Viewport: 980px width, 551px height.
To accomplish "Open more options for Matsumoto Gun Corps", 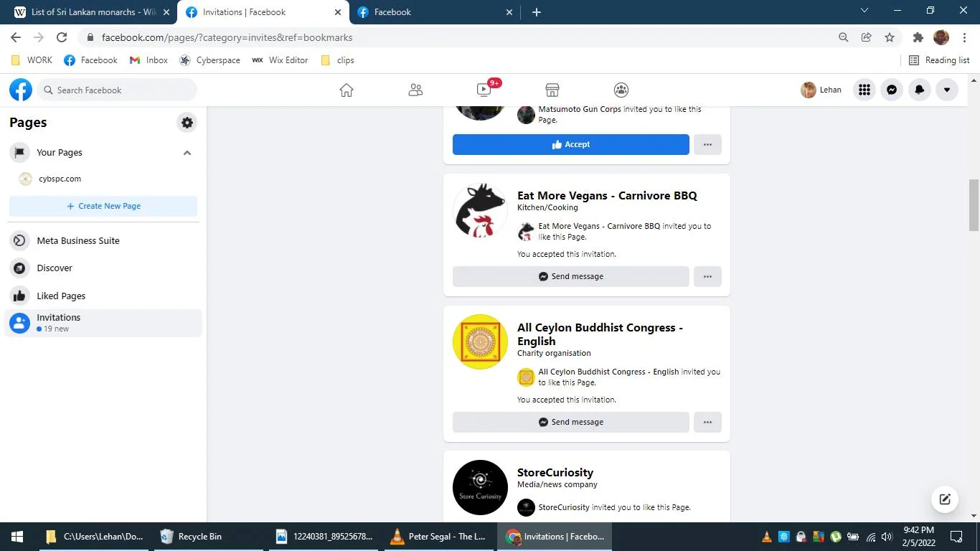I will pyautogui.click(x=707, y=144).
